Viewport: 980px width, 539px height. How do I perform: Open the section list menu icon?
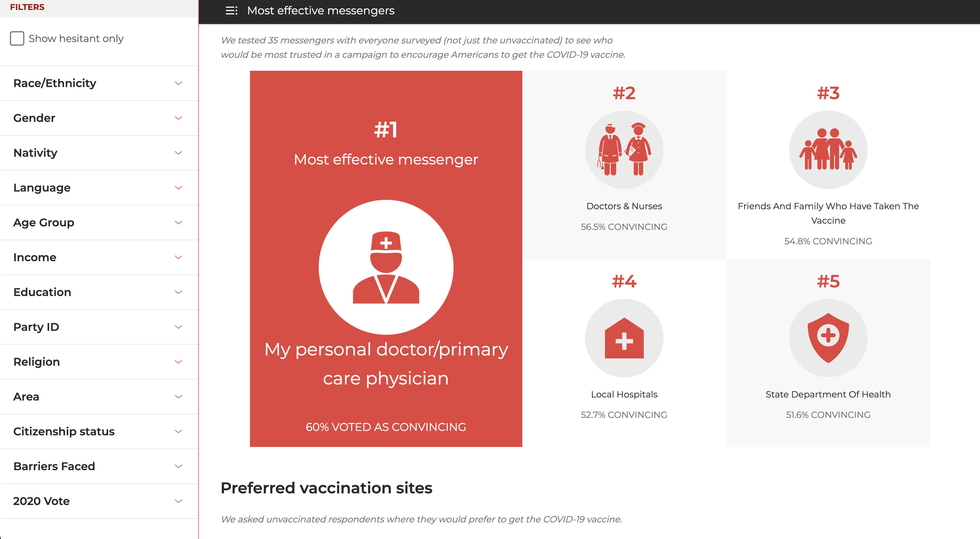(x=231, y=11)
